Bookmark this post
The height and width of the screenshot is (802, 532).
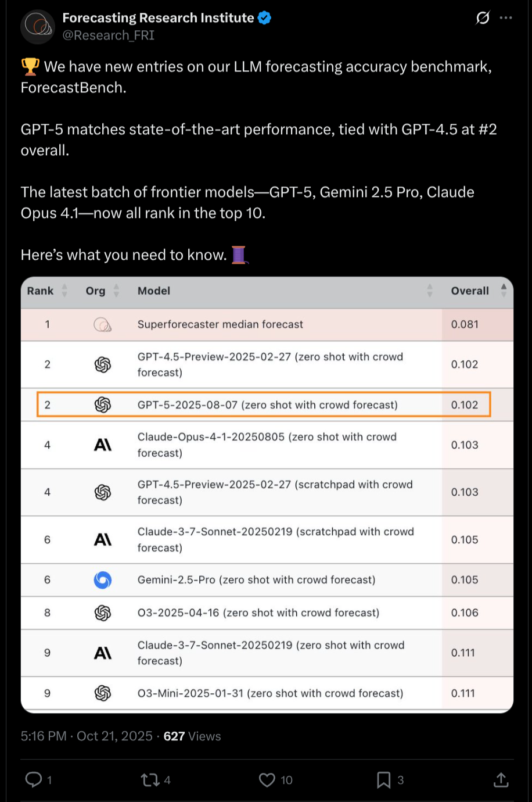tap(383, 779)
